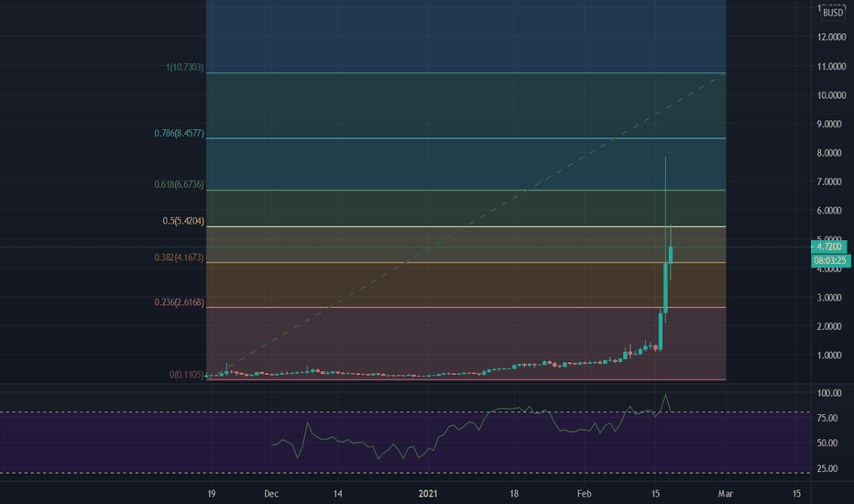
Task: Click the current price tag 4.7200
Action: tap(829, 247)
